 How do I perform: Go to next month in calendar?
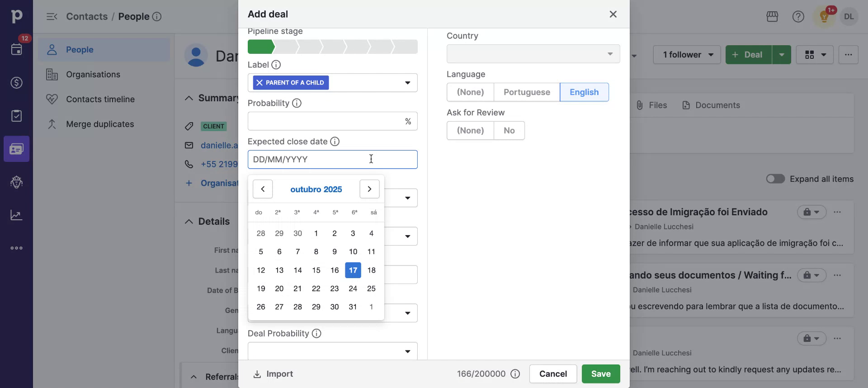pos(369,189)
